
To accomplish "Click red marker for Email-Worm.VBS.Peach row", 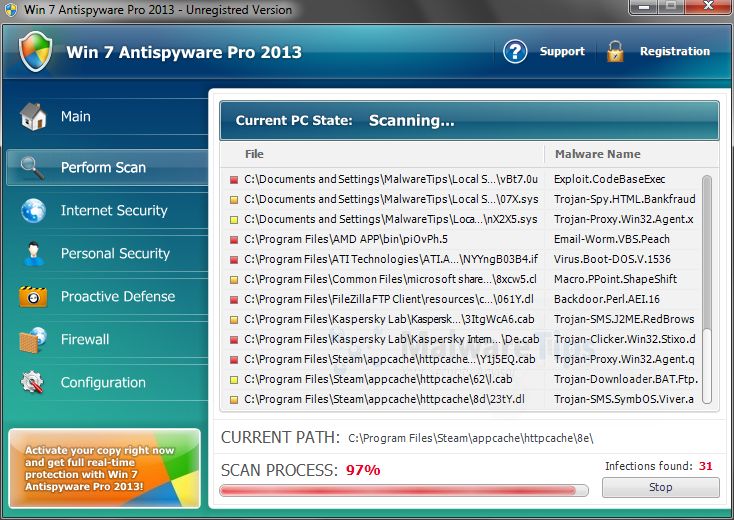I will [234, 240].
